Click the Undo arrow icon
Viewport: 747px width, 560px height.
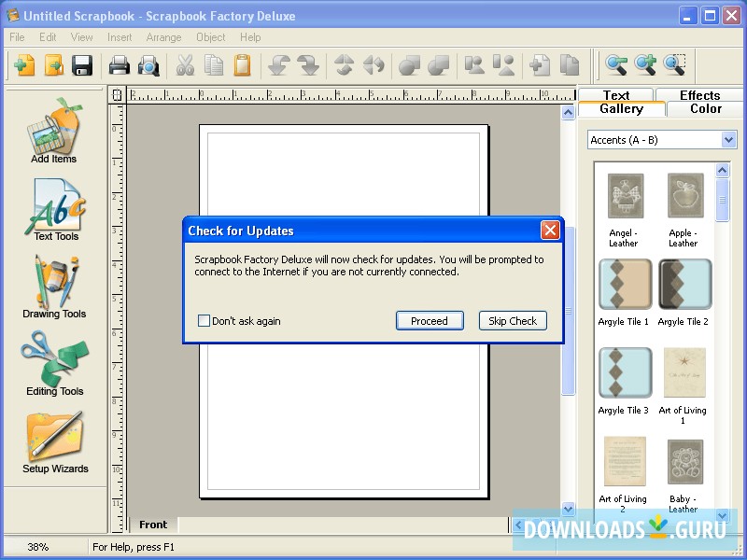tap(274, 65)
